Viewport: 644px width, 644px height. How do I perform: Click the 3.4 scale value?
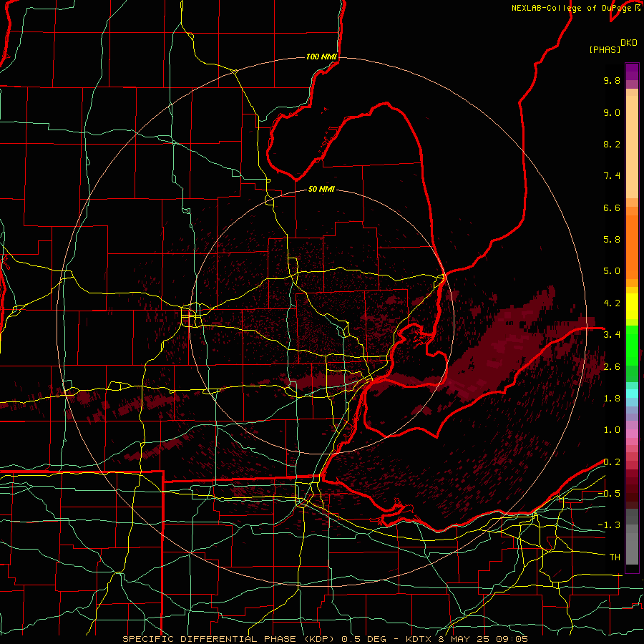(612, 335)
